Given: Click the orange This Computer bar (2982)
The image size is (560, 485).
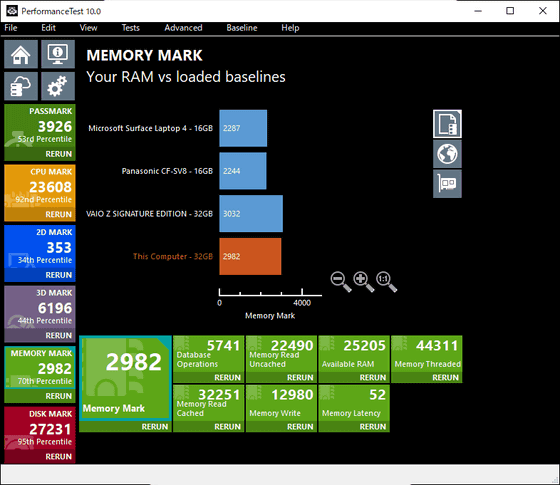Looking at the screenshot, I should pos(250,256).
